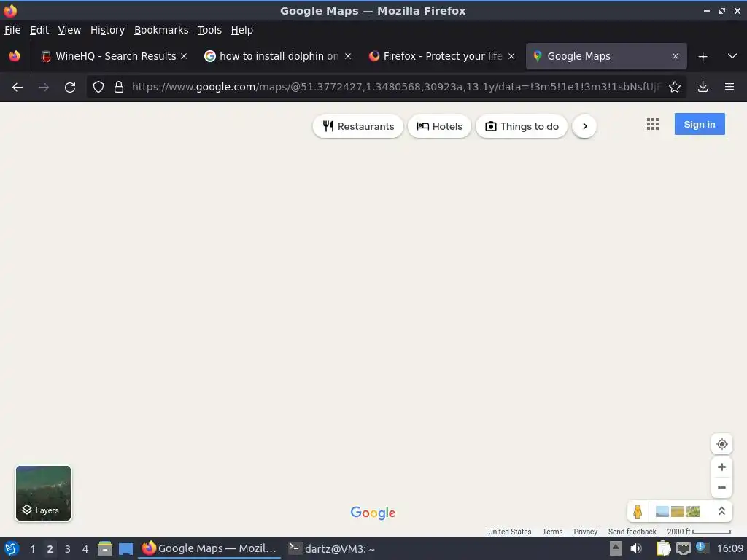Screen dimensions: 747x560
Task: Click the show desktop taskbar icon
Action: tap(125, 548)
